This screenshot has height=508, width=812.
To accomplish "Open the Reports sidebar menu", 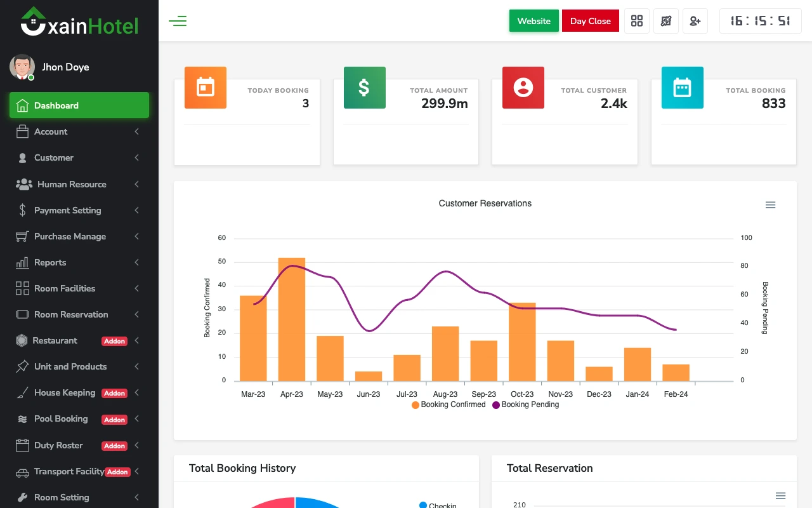I will tap(79, 262).
